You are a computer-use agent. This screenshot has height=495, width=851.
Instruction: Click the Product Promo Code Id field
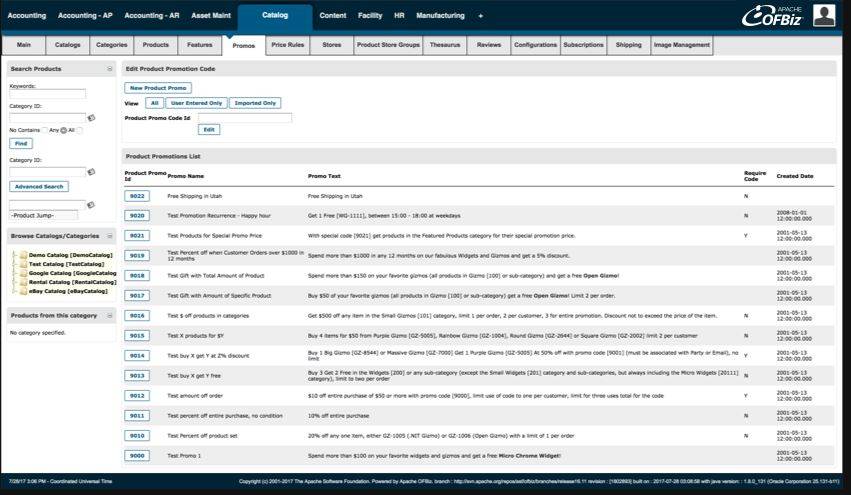pos(245,117)
